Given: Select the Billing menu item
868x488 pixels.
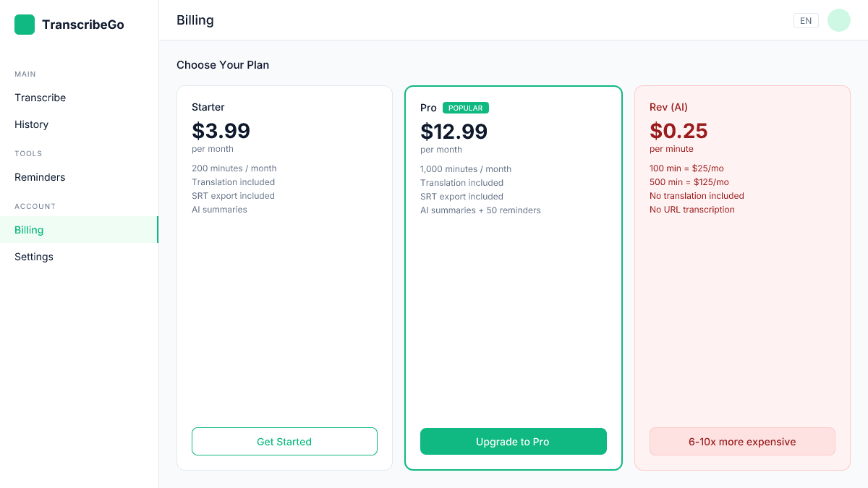Looking at the screenshot, I should click(x=29, y=230).
